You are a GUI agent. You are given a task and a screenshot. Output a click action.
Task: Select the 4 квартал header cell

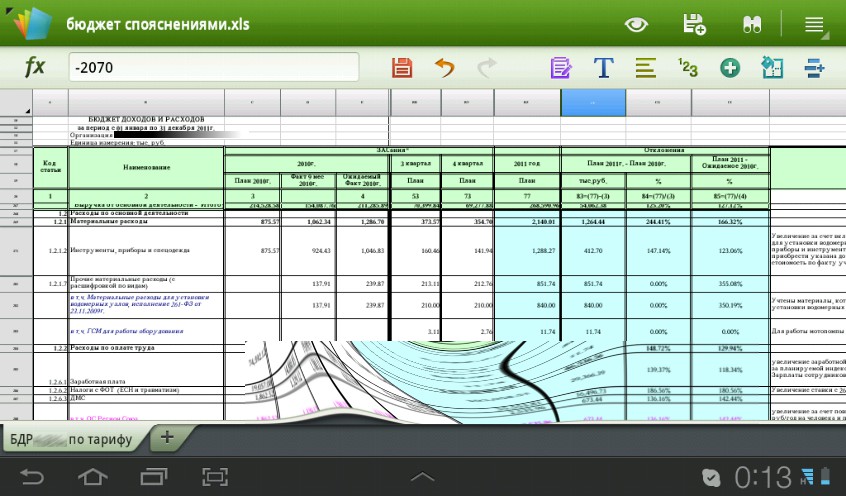pos(468,164)
